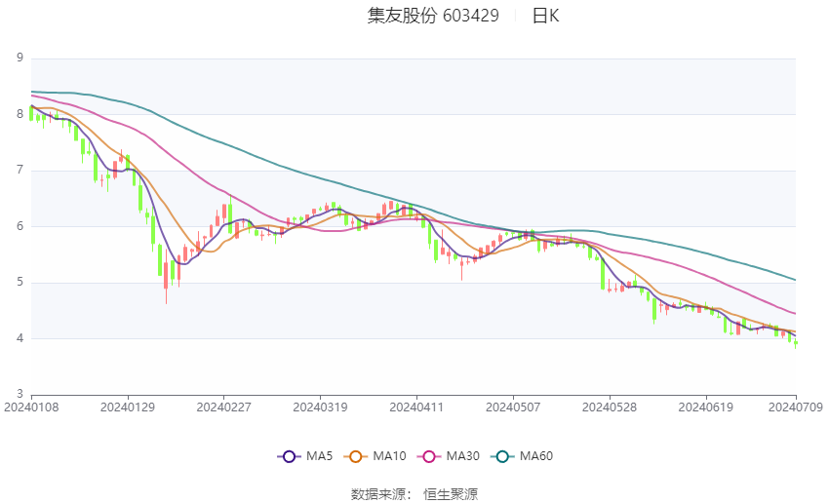
Task: Click the x-axis date 20240507
Action: 513,407
